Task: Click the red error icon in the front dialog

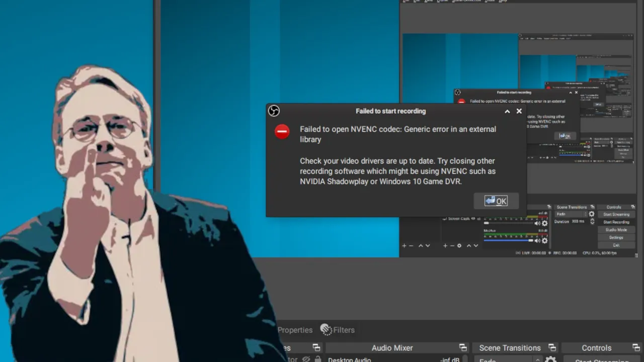Action: [282, 132]
